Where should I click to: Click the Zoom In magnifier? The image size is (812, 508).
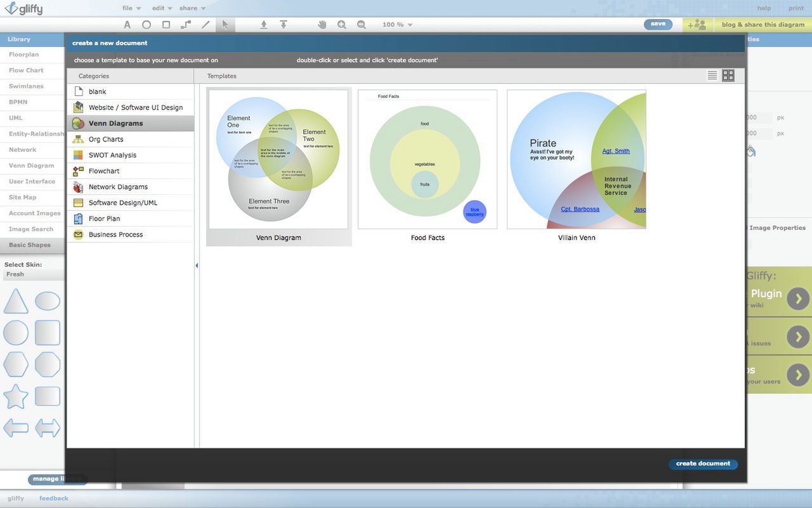(342, 25)
